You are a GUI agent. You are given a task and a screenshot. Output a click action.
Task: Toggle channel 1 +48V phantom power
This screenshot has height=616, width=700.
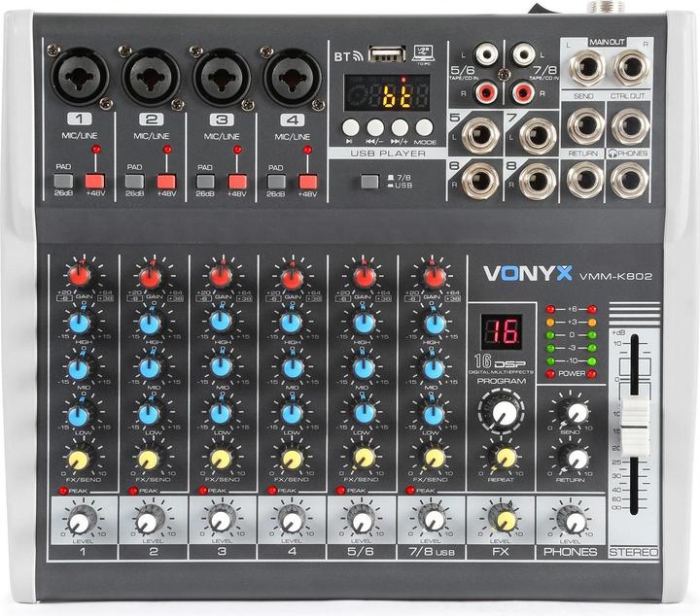click(x=94, y=181)
